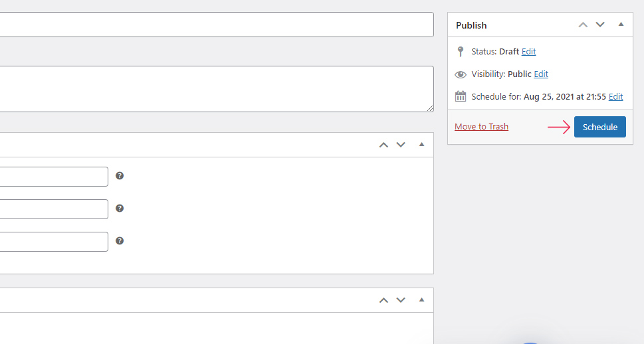This screenshot has width=644, height=344.
Task: Move the middle meta box up
Action: tap(383, 145)
